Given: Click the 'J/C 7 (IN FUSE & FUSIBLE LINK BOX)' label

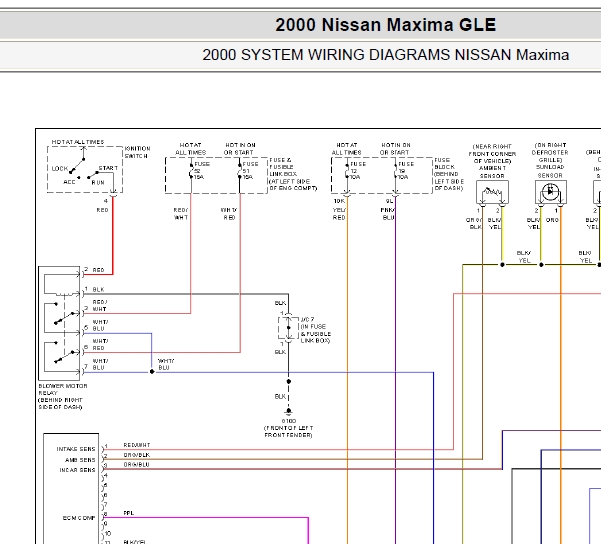Looking at the screenshot, I should tap(316, 330).
